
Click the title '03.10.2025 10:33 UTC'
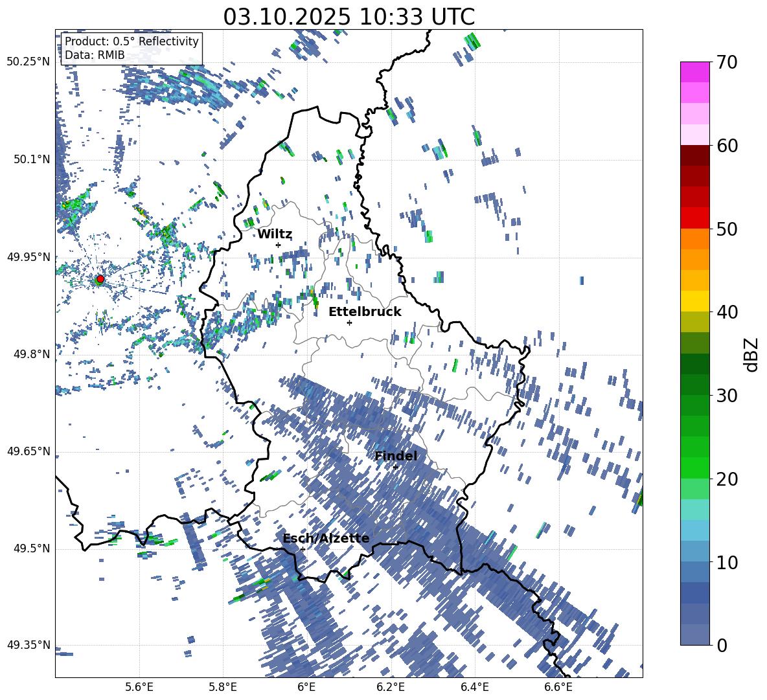pos(349,17)
